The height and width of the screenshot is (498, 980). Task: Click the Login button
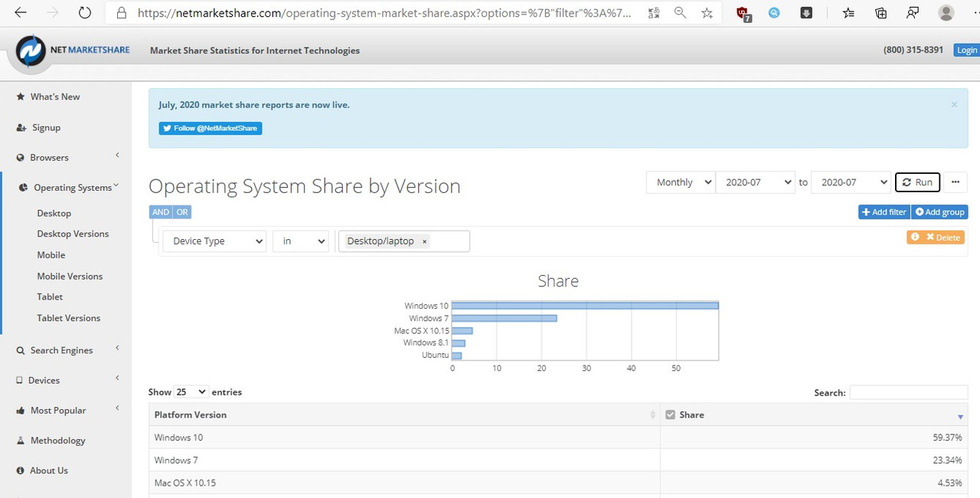(x=967, y=50)
